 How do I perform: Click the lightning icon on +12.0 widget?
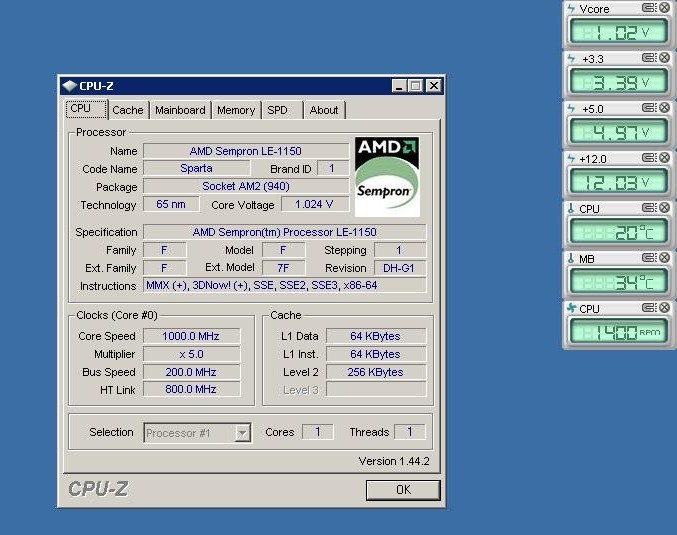[x=571, y=158]
